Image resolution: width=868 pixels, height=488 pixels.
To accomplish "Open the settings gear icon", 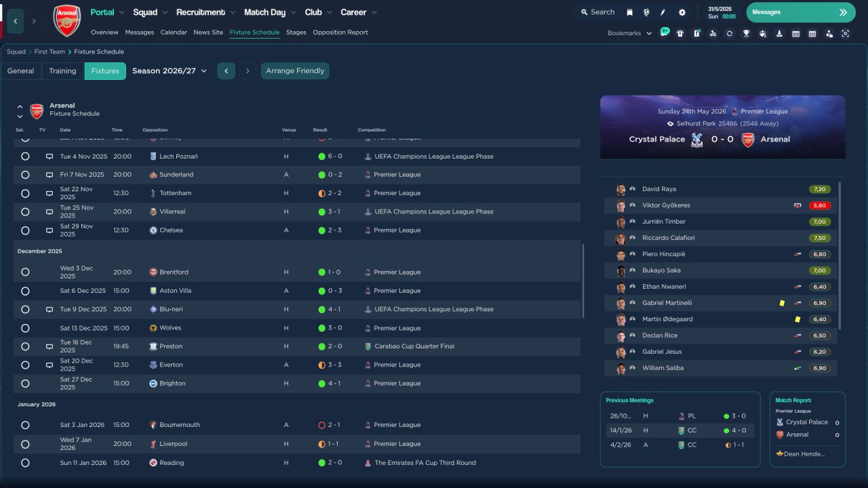I will tap(682, 12).
